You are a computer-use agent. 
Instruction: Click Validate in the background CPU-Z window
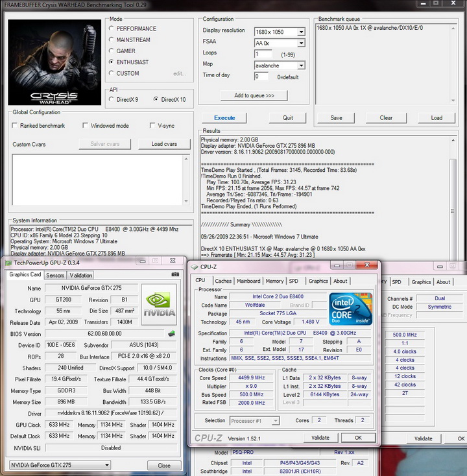point(424,438)
